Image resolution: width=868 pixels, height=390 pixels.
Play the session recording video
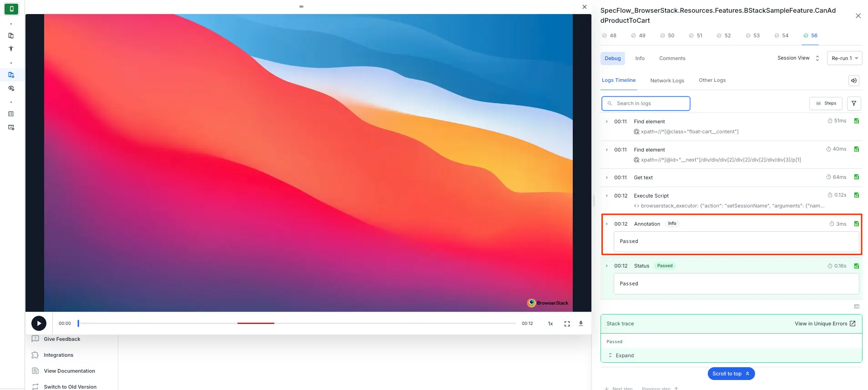[39, 324]
